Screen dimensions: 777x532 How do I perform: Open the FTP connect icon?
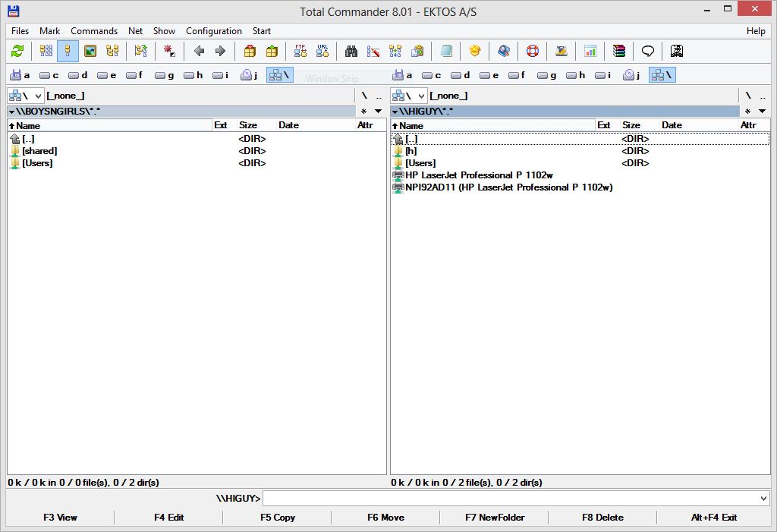click(300, 51)
